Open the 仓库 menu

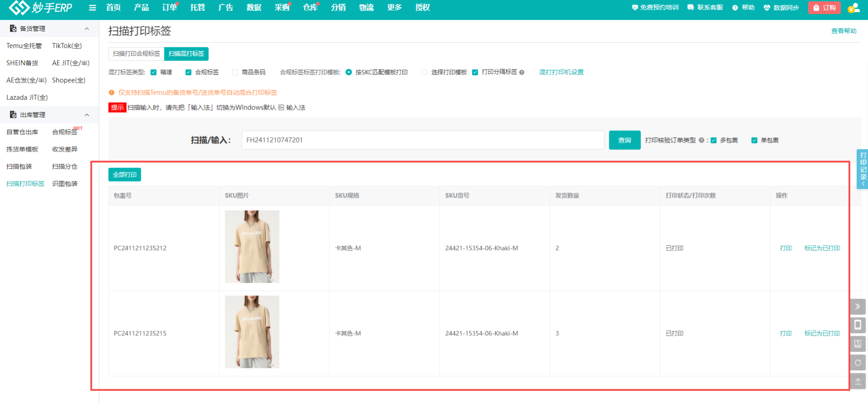pos(311,8)
